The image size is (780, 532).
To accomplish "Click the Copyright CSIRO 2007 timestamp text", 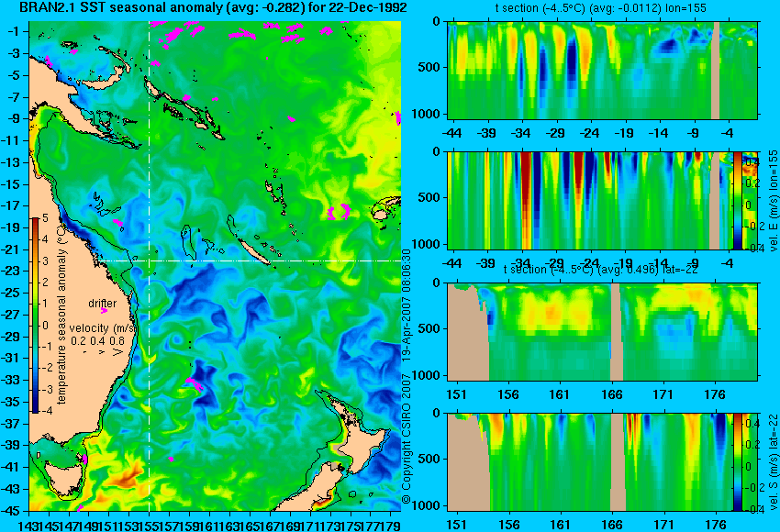I will click(x=407, y=376).
